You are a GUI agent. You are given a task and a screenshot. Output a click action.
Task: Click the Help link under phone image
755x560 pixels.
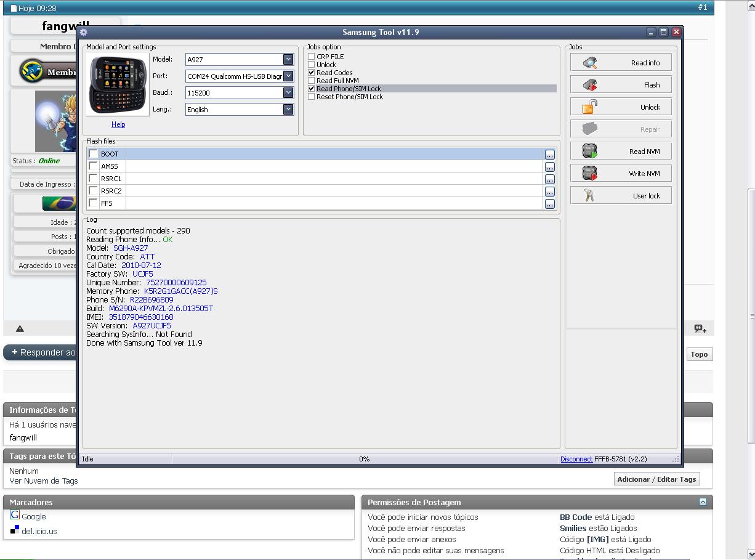pos(118,124)
